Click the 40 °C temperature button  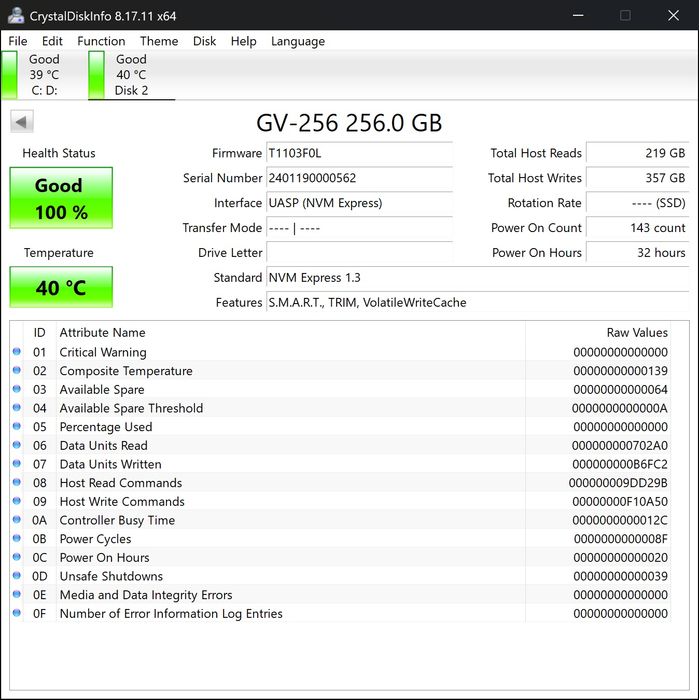61,287
